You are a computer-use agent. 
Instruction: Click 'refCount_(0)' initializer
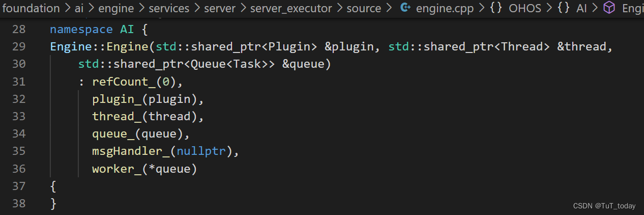pos(134,82)
